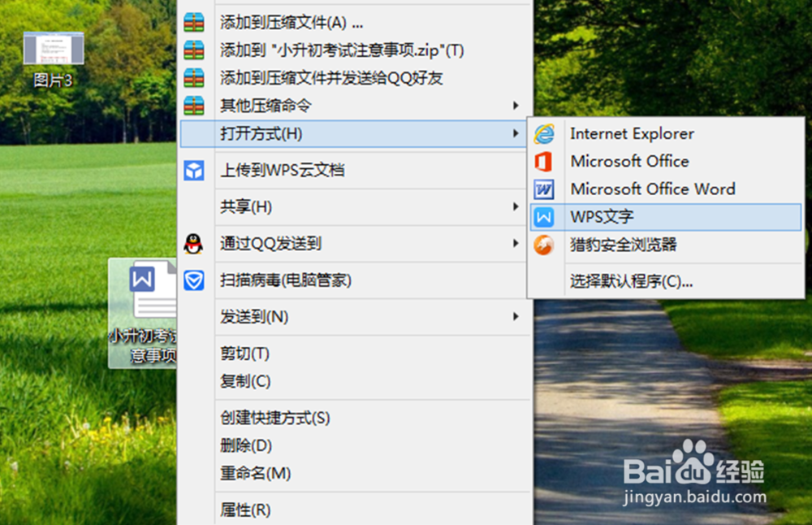Open with Microsoft Office
Screen dimensions: 812x525
(x=666, y=162)
